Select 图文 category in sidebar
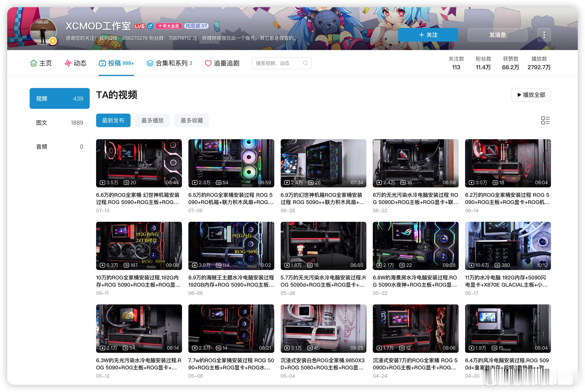The image size is (585, 392). point(59,122)
